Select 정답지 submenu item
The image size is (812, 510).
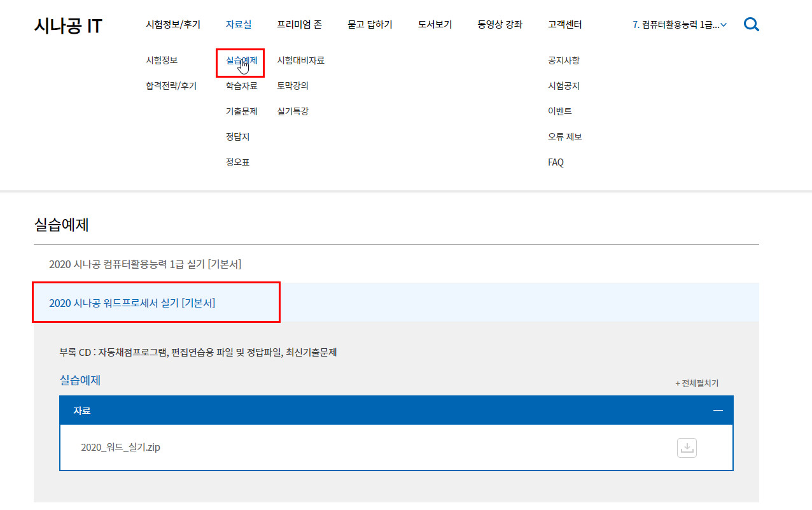[x=237, y=137]
